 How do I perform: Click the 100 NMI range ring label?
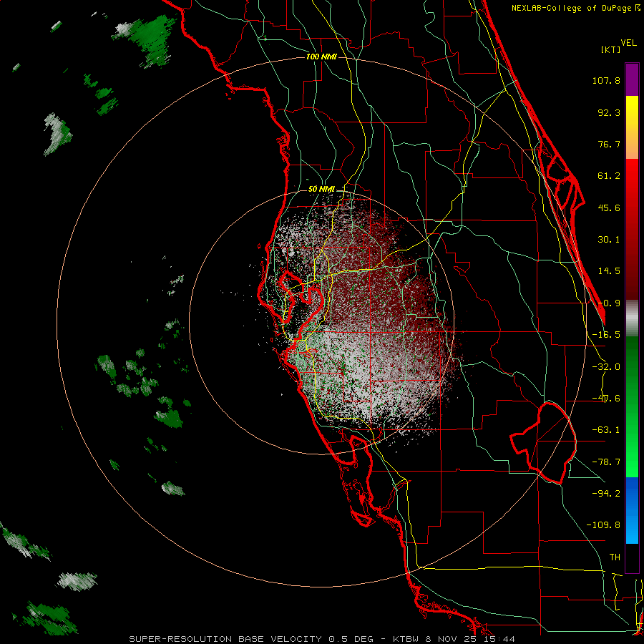[321, 57]
